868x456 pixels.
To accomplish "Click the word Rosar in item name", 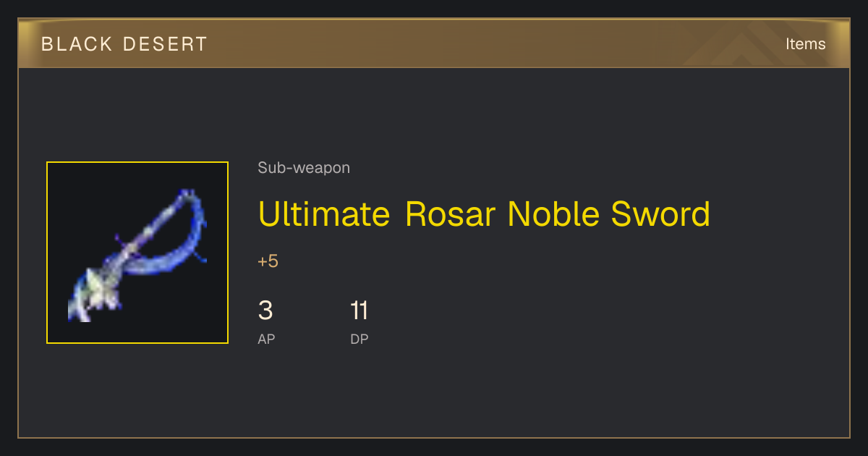I will [x=451, y=214].
